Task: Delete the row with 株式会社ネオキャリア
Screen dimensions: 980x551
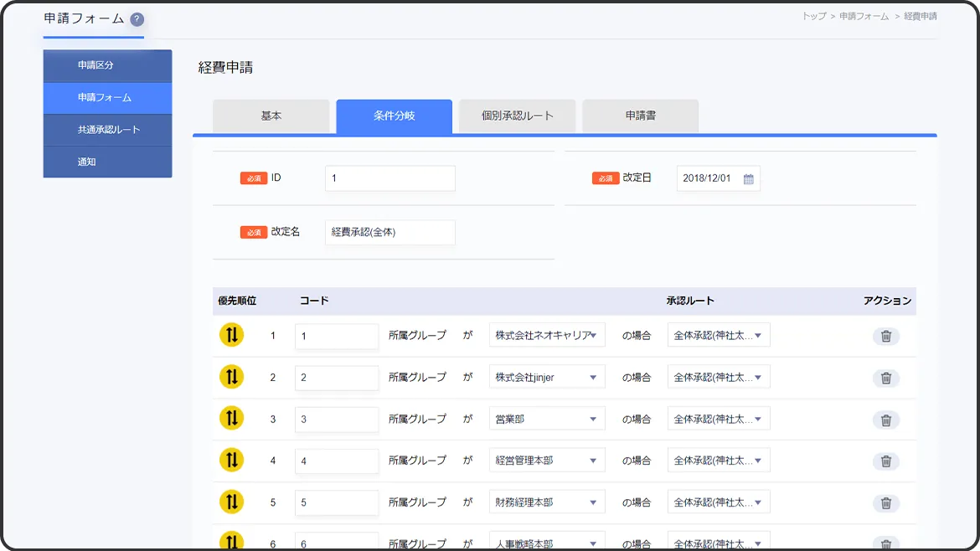Action: [885, 336]
